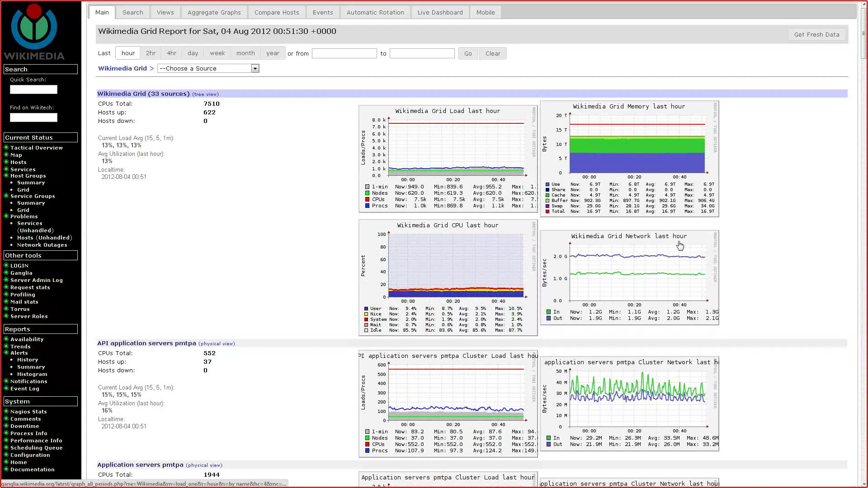Open the Documentation link

(x=33, y=469)
